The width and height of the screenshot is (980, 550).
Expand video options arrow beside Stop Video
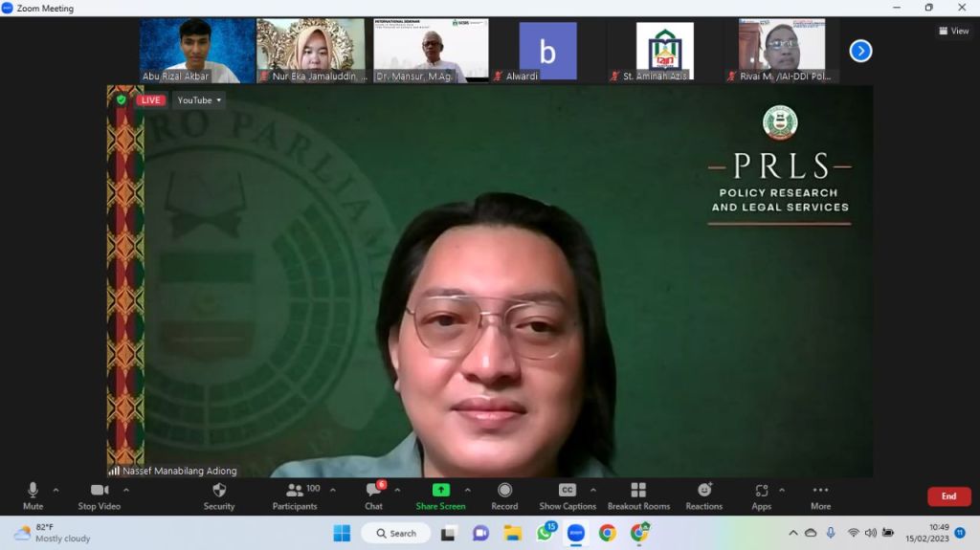pyautogui.click(x=126, y=490)
